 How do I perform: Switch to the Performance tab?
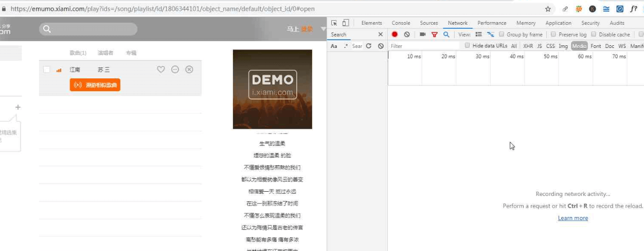(492, 23)
